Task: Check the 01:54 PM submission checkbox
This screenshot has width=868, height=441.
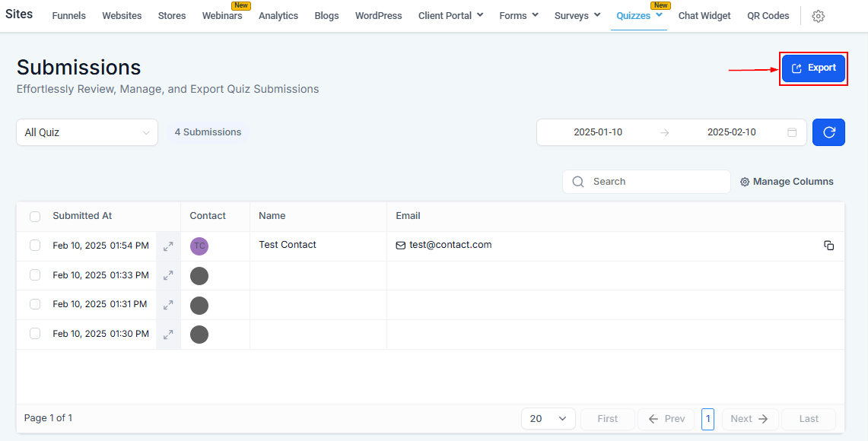Action: pyautogui.click(x=35, y=245)
